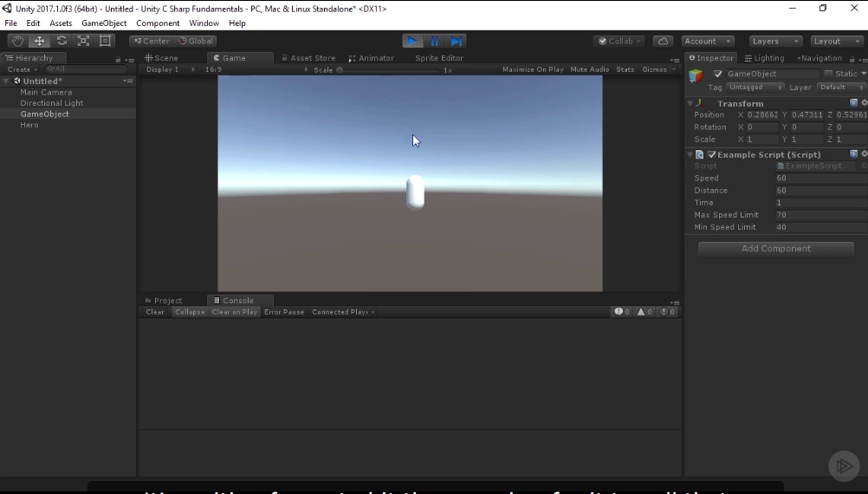Lock the Inspector panel
868x494 pixels.
click(x=852, y=59)
